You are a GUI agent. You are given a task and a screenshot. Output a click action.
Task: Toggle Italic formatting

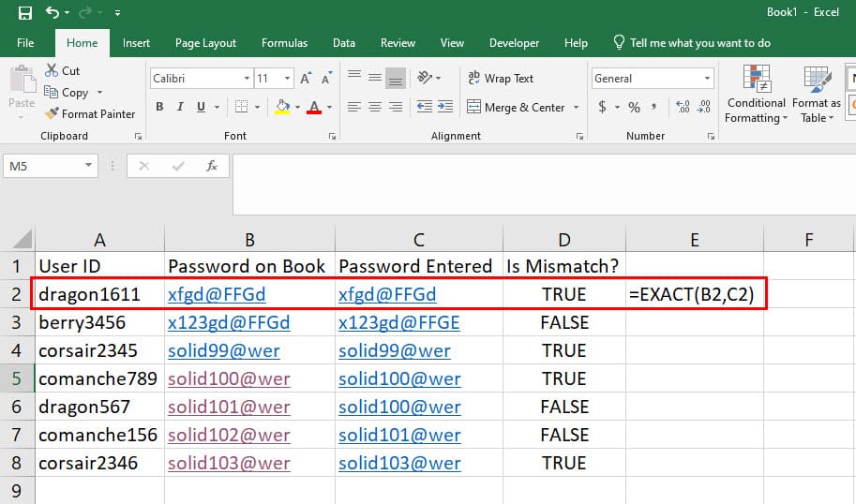pyautogui.click(x=180, y=107)
